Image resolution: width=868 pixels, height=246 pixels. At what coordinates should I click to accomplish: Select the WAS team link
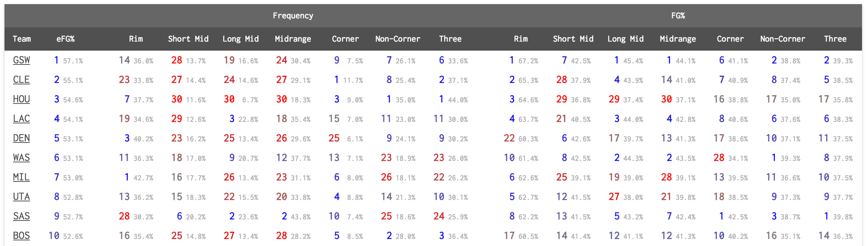point(21,158)
